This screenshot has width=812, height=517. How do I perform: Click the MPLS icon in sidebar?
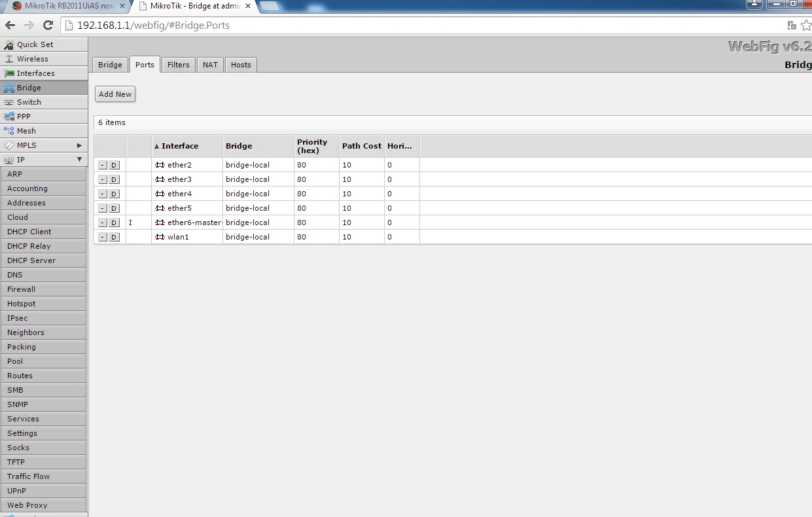(x=9, y=145)
